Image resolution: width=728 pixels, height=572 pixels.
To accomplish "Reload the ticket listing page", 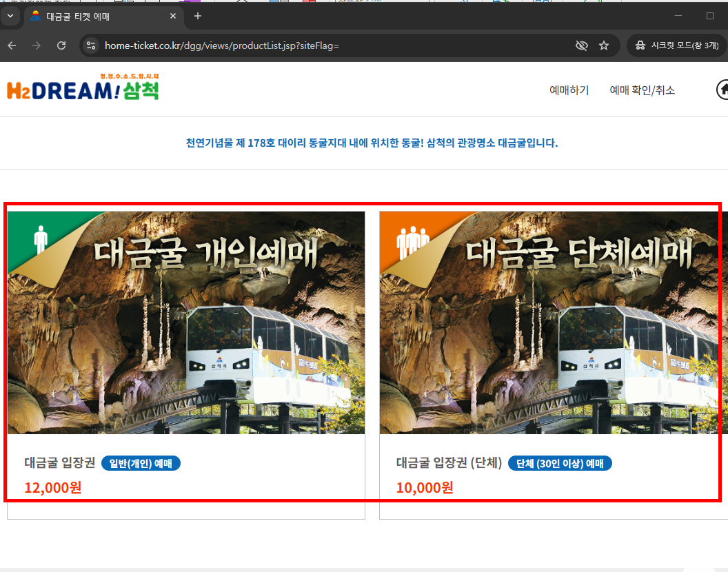I will pos(61,45).
